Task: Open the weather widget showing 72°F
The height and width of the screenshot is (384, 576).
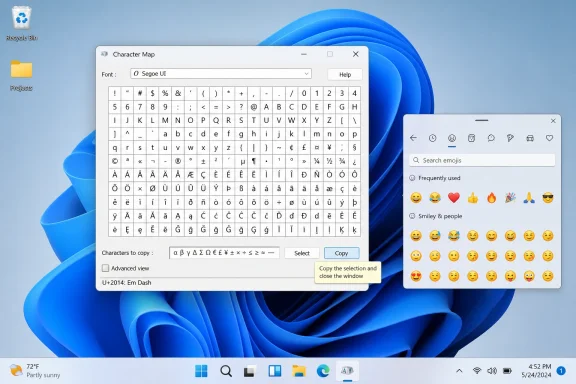Action: point(35,371)
